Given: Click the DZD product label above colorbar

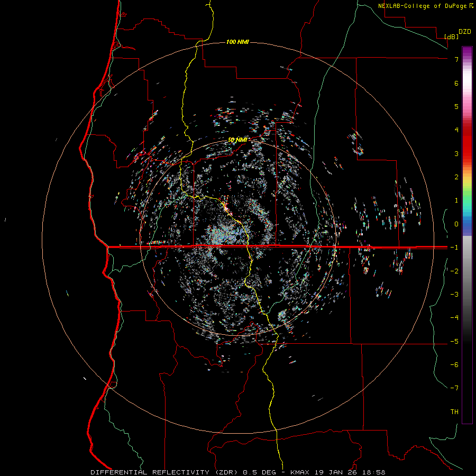Looking at the screenshot, I should (465, 32).
